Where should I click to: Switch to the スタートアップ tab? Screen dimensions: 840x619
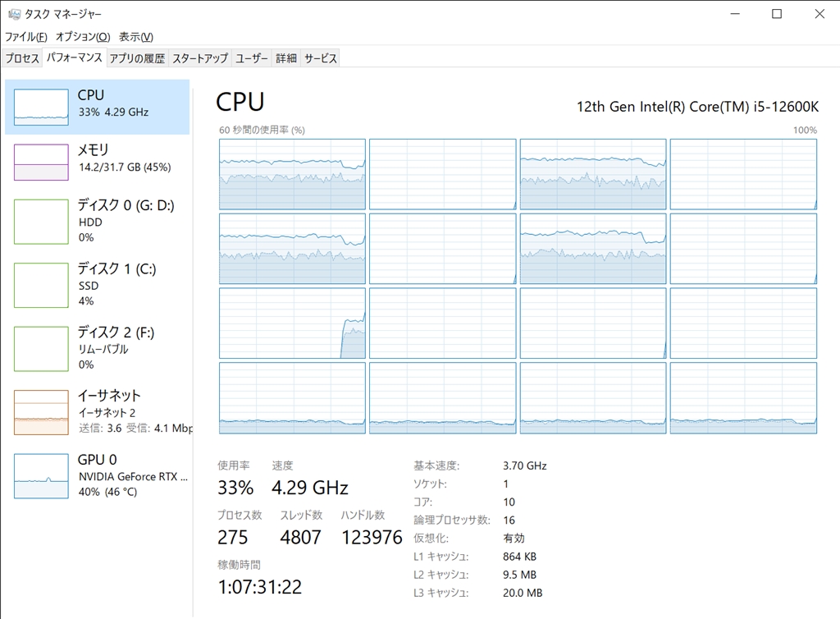200,58
